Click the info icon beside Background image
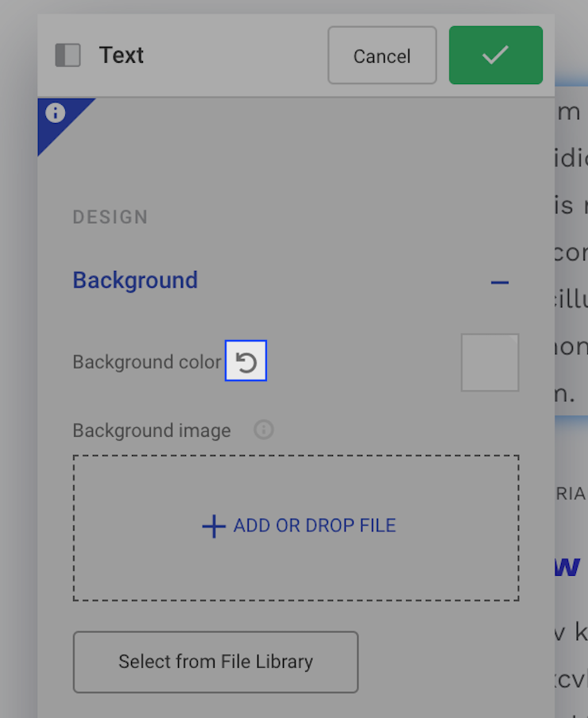Viewport: 588px width, 718px height. point(262,430)
